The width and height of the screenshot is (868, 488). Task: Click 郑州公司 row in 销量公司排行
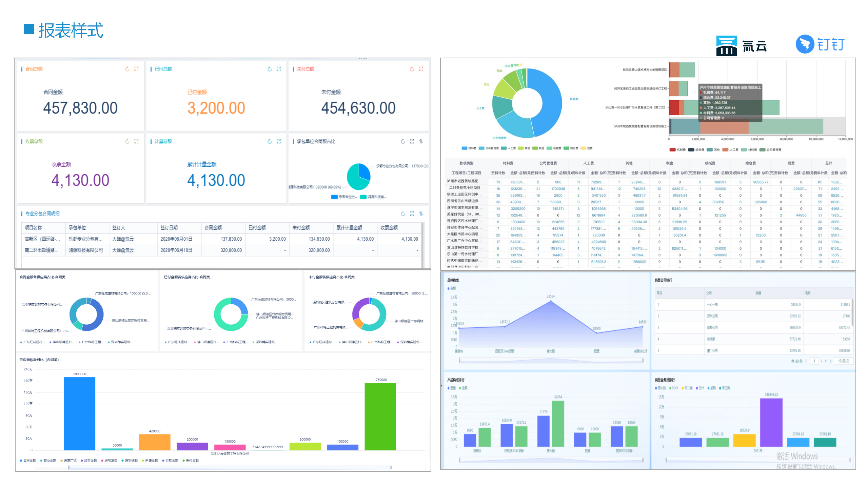coord(753,316)
